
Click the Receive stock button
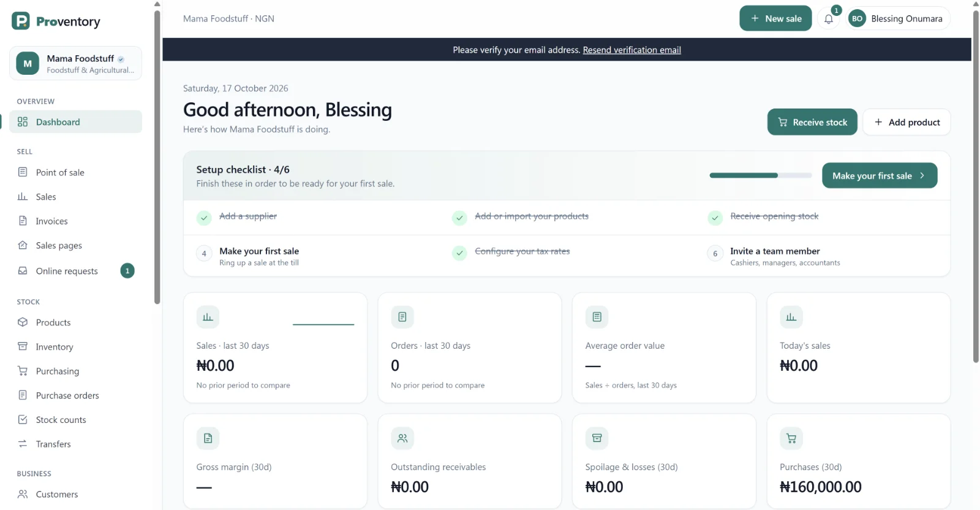coord(812,122)
